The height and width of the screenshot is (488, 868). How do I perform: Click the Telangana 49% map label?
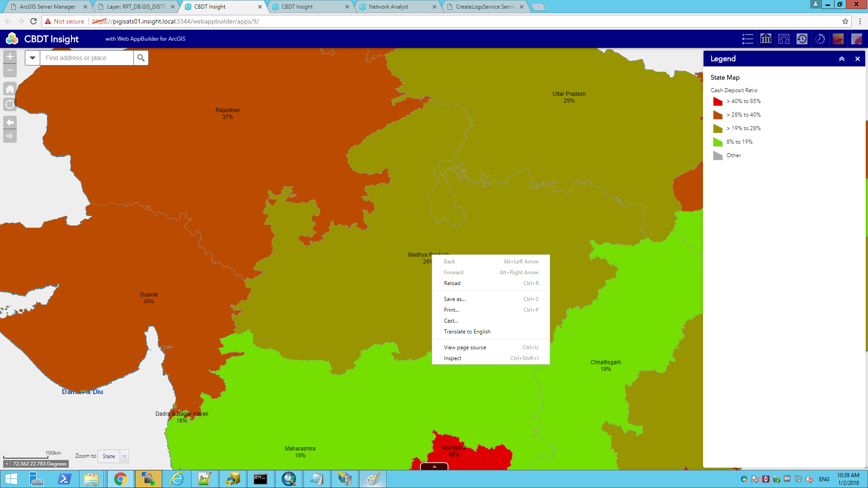coord(454,451)
